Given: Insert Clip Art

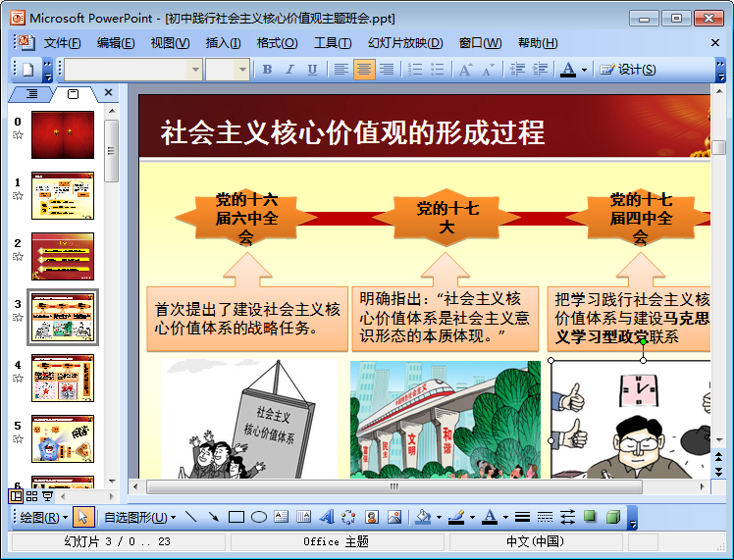Looking at the screenshot, I should [372, 517].
